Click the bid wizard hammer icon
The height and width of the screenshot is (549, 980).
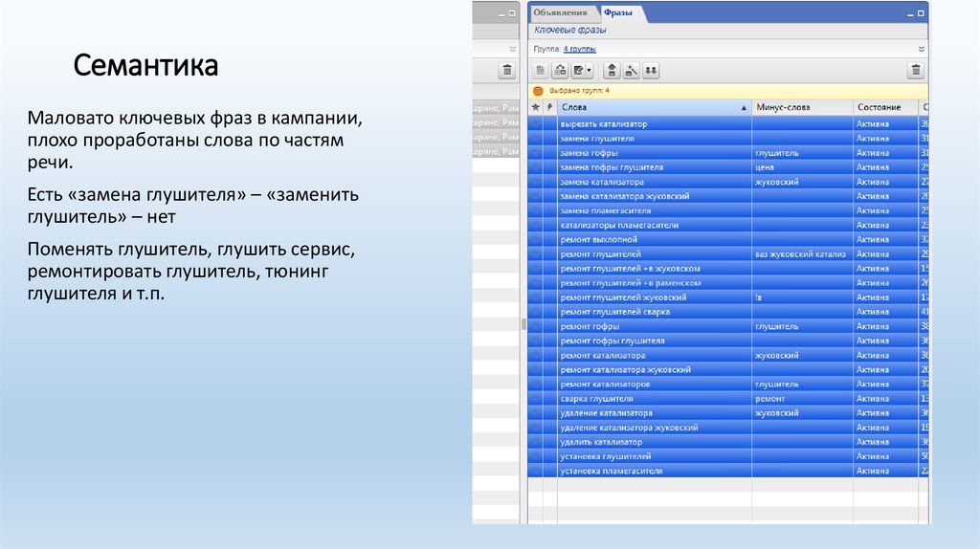632,71
